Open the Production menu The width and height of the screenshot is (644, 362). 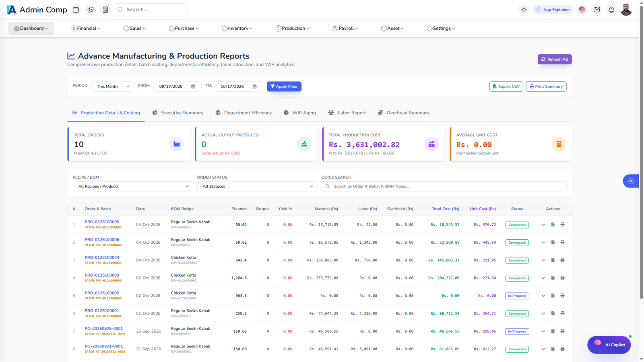[x=293, y=29]
